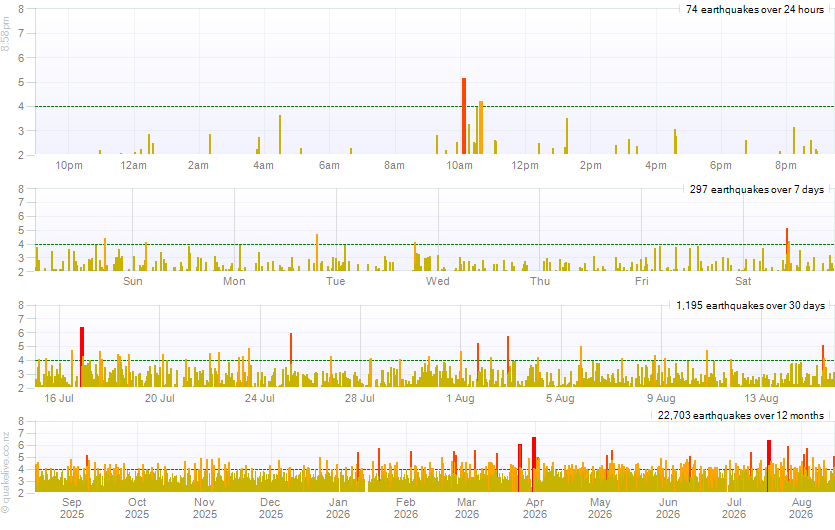Click the Aug 2026 month label
This screenshot has width=835, height=530.
tap(801, 508)
